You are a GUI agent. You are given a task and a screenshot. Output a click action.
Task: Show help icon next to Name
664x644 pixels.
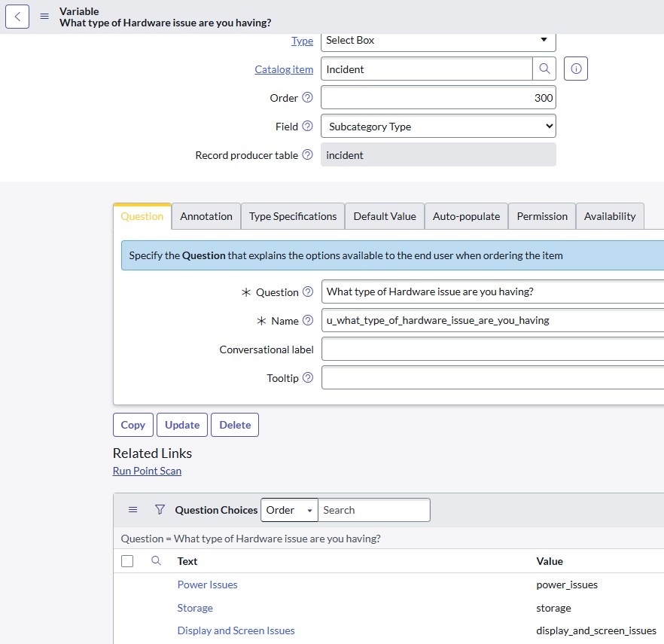[x=308, y=320]
